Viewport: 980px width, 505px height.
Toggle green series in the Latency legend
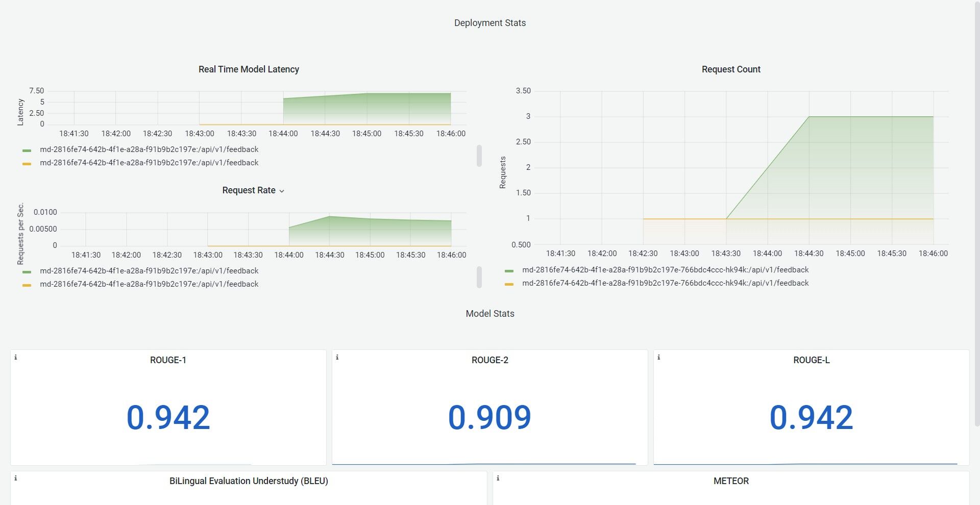tap(149, 149)
